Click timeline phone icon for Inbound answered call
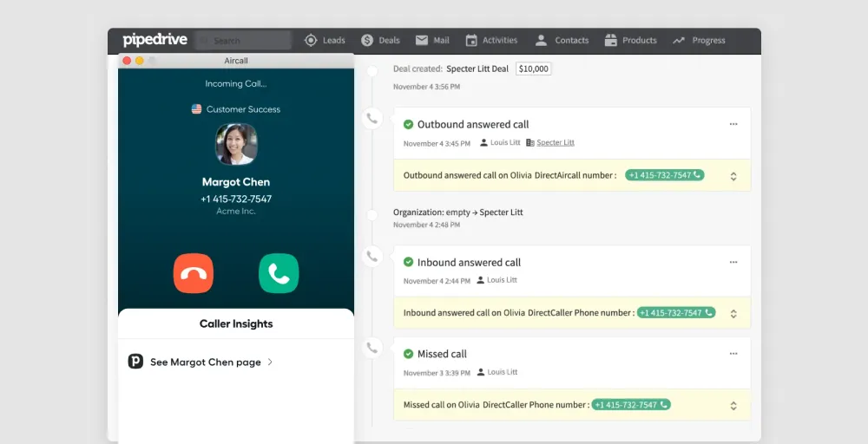This screenshot has height=444, width=868. click(372, 257)
